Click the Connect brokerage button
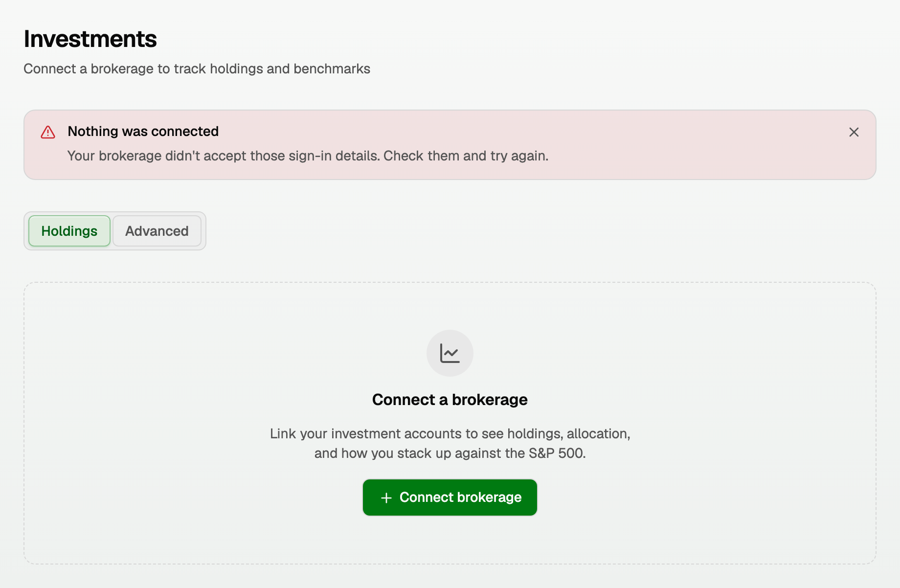This screenshot has width=900, height=588. (450, 497)
